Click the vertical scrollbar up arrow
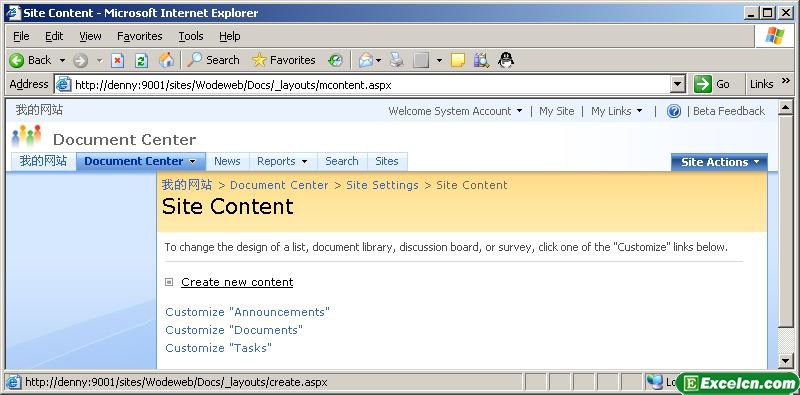The height and width of the screenshot is (395, 800). point(786,107)
